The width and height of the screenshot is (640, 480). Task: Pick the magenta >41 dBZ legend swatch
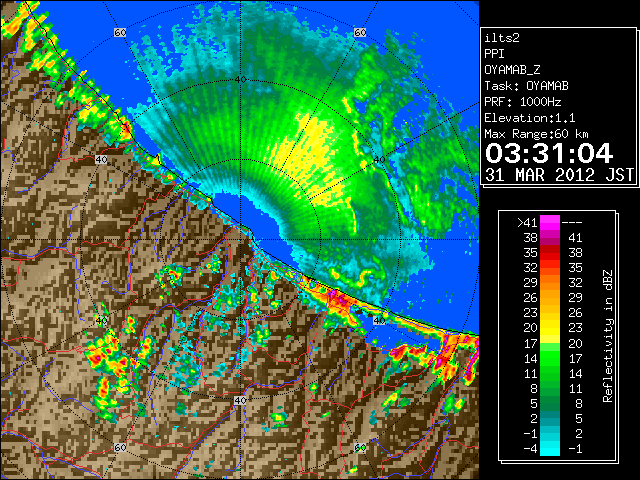tap(550, 222)
